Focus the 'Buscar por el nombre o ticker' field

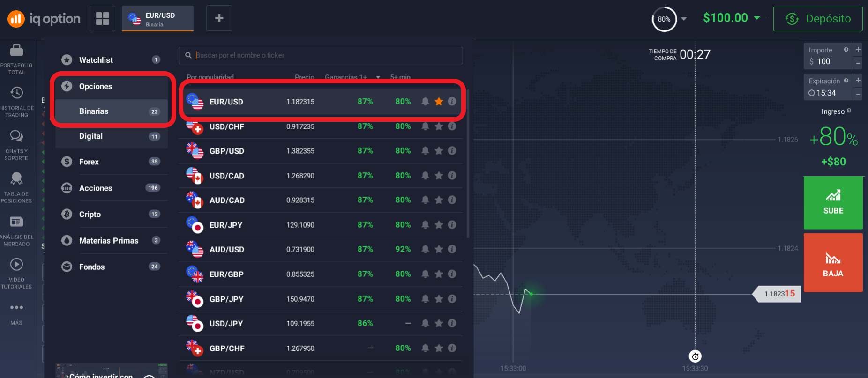pos(321,55)
